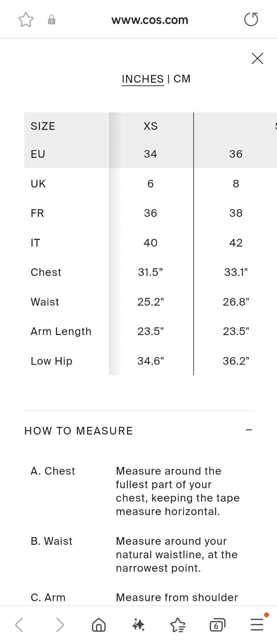Viewport: 277px width, 644px height.
Task: Tap the AI sparkle assistant icon
Action: (138, 625)
